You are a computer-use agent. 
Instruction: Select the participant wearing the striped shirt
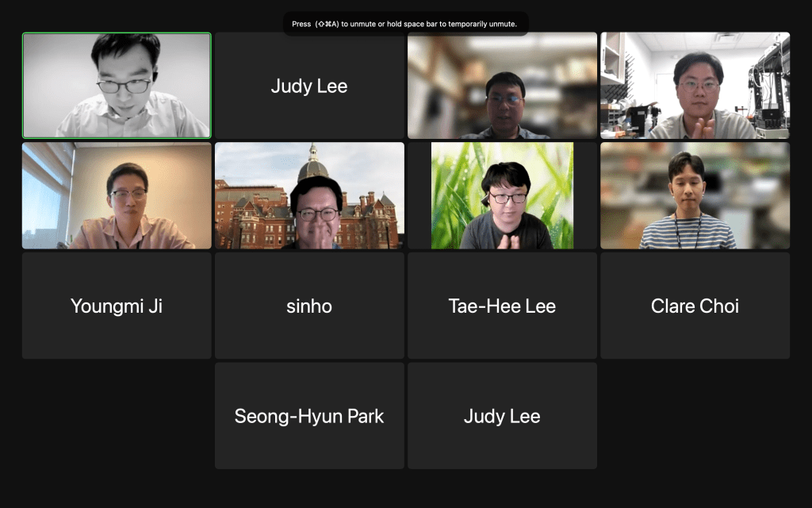(x=695, y=195)
